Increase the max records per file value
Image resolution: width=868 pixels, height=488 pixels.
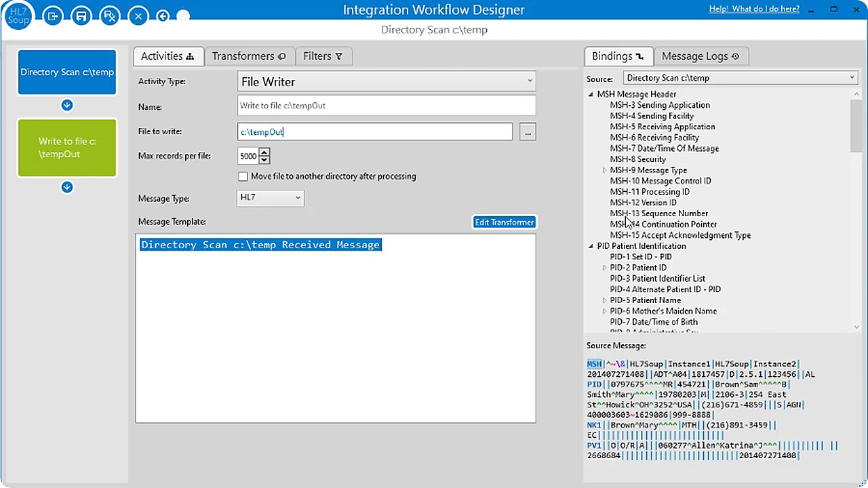pos(264,152)
